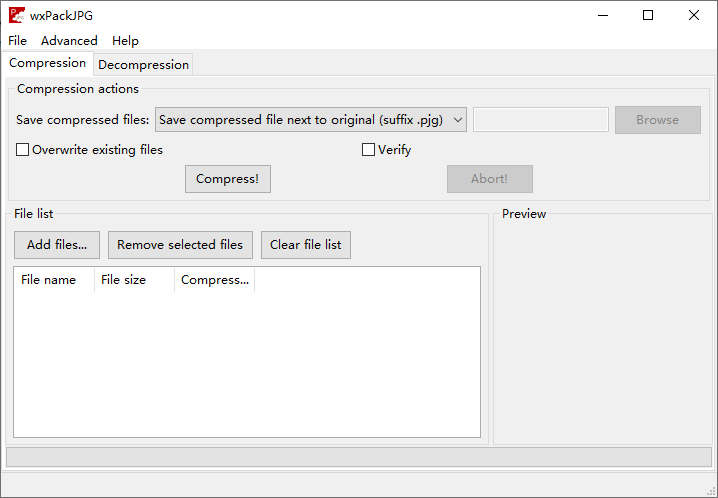Switch to the Decompression tab
Image resolution: width=718 pixels, height=498 pixels.
tap(143, 65)
